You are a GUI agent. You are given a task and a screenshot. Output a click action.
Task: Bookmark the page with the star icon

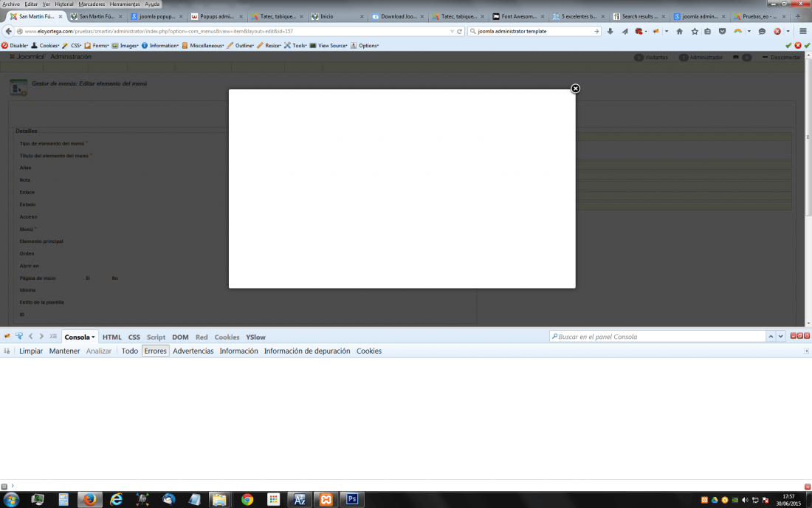click(x=695, y=31)
